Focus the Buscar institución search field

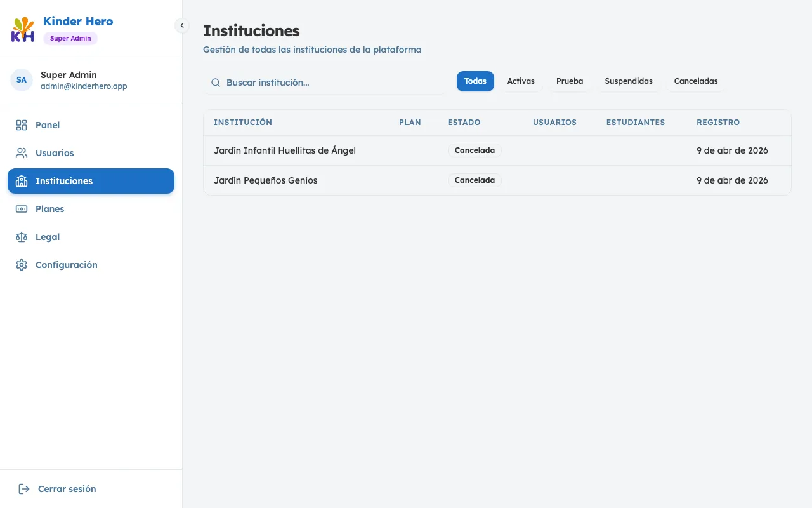[x=330, y=83]
